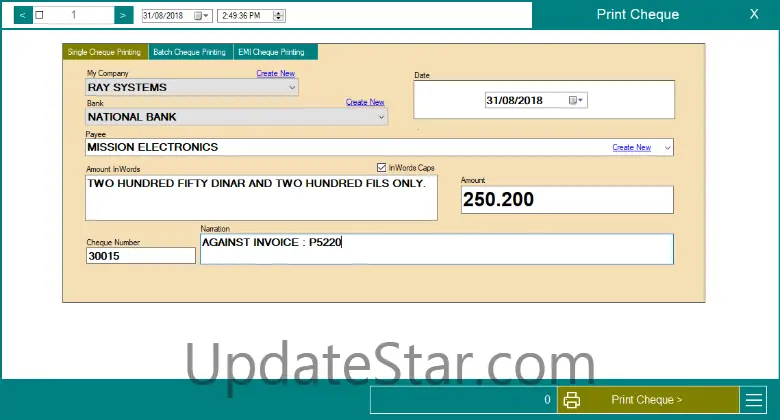Click Create New link in Payee field
Image resolution: width=780 pixels, height=420 pixels.
click(632, 147)
